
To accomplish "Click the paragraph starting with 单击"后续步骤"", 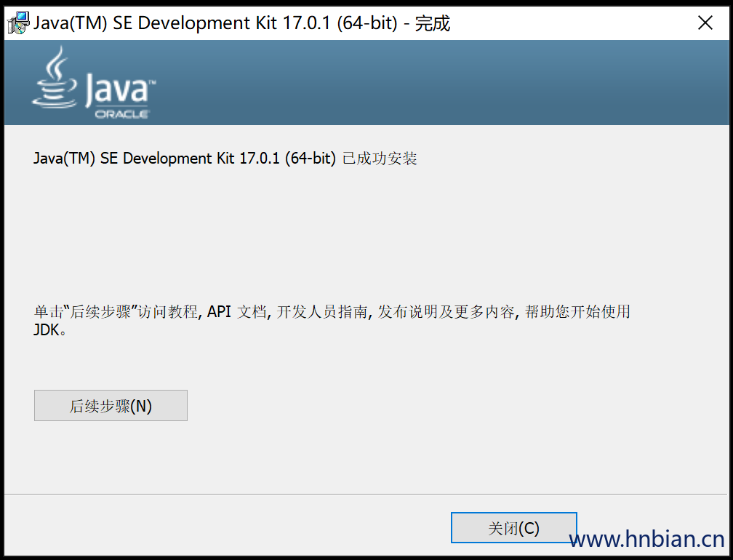I will pos(332,320).
